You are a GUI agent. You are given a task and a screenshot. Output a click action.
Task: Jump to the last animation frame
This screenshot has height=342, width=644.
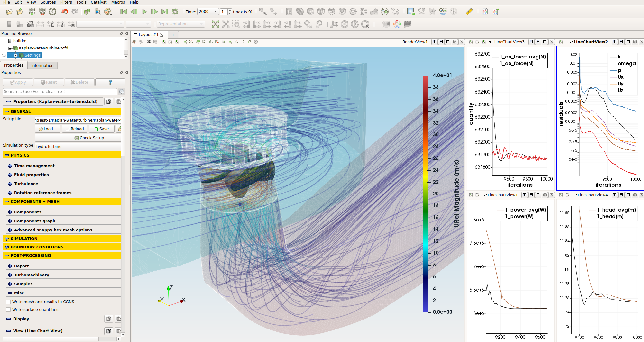[x=165, y=12]
